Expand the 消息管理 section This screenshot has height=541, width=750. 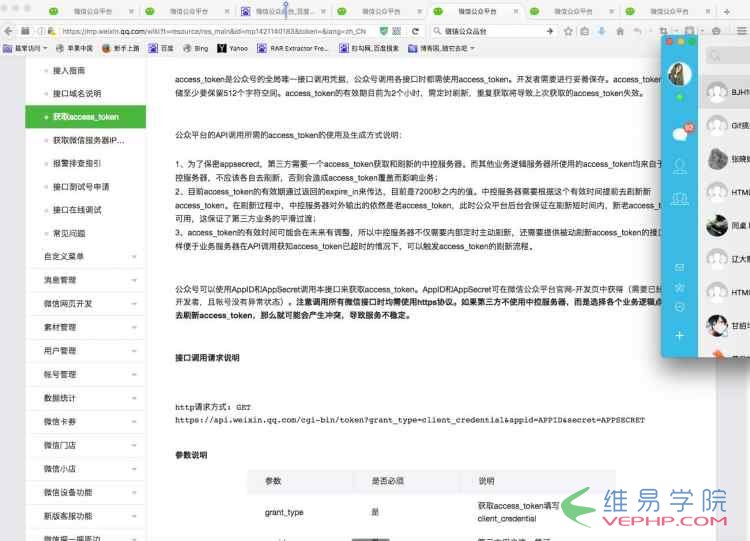coord(88,280)
